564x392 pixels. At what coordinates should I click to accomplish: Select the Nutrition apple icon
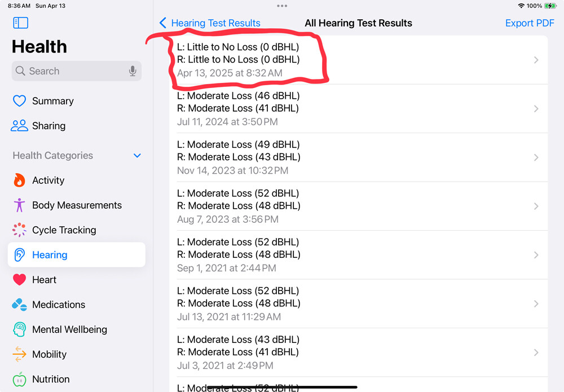coord(19,379)
